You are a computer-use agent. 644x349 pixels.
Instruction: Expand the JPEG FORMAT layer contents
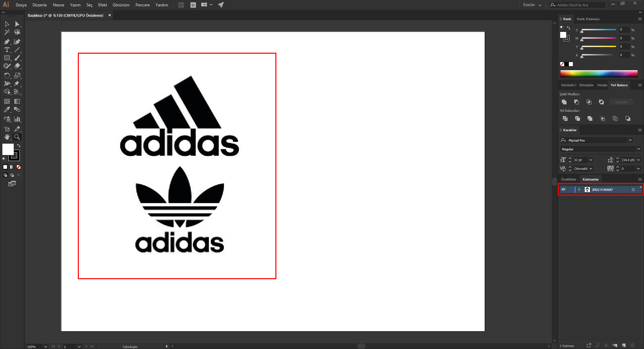[579, 190]
